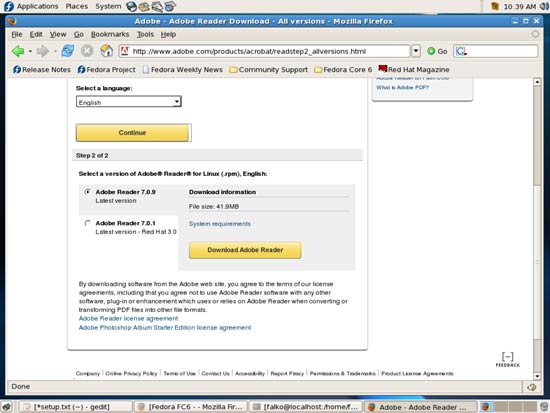The height and width of the screenshot is (413, 550).
Task: Go back with the green Back arrow
Action: point(18,51)
